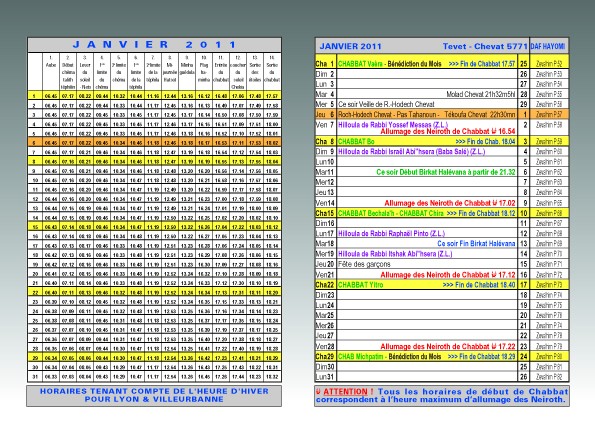
Task: Click the 'Lun31' day label
Action: [x=325, y=377]
